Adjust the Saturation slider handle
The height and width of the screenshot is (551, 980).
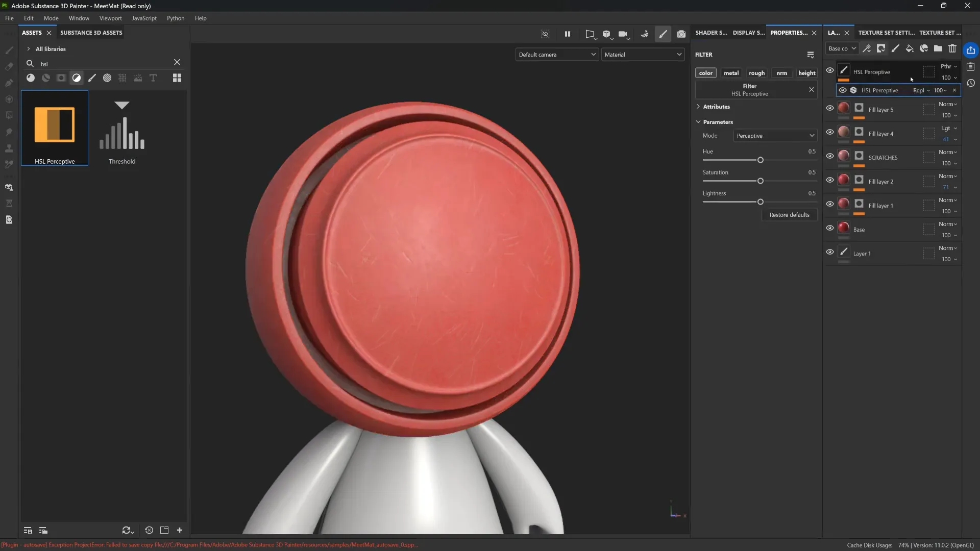(760, 181)
